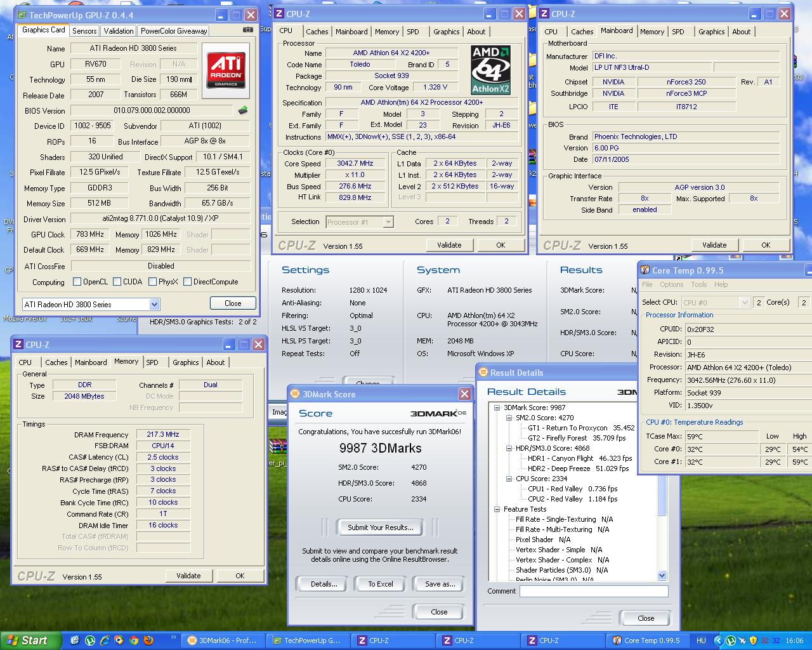Open Firefox from the quick launch bar
812x650 pixels.
[x=148, y=640]
